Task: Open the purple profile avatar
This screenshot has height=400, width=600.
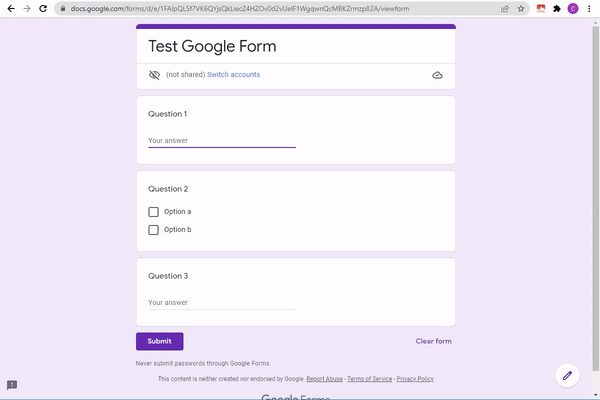Action: pyautogui.click(x=573, y=8)
